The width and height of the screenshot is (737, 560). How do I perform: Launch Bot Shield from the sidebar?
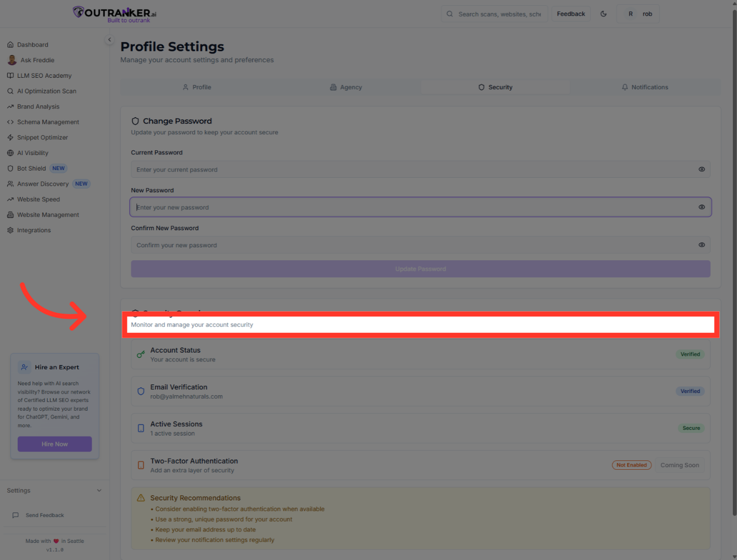coord(31,168)
